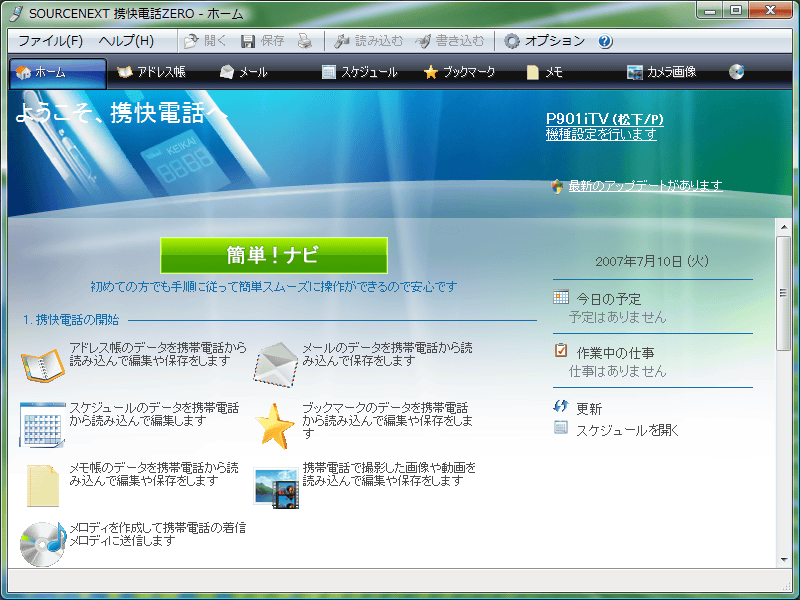Click the vertical scrollbar up arrow
Image resolution: width=800 pixels, height=600 pixels.
[784, 227]
